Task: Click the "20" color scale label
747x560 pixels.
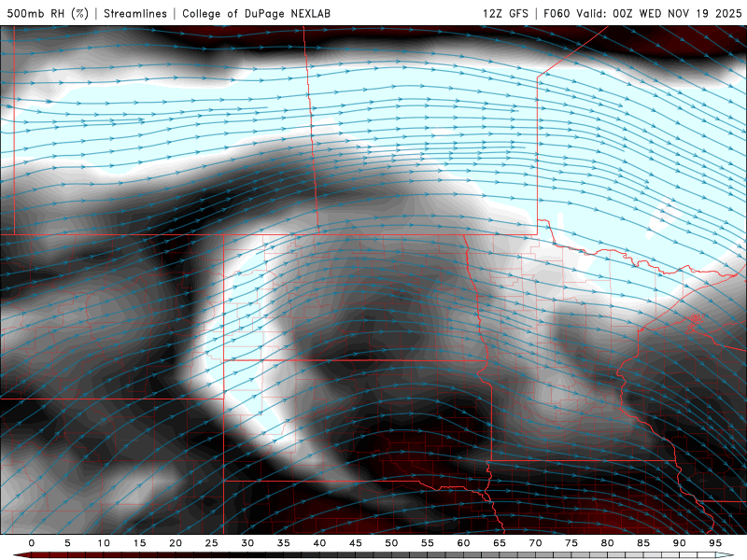Action: (x=176, y=543)
